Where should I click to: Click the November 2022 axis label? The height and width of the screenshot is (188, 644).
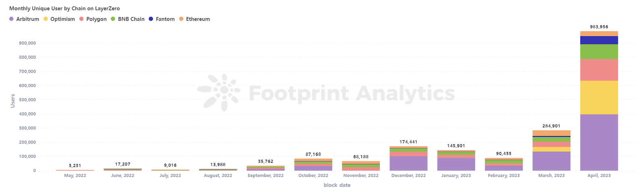361,176
